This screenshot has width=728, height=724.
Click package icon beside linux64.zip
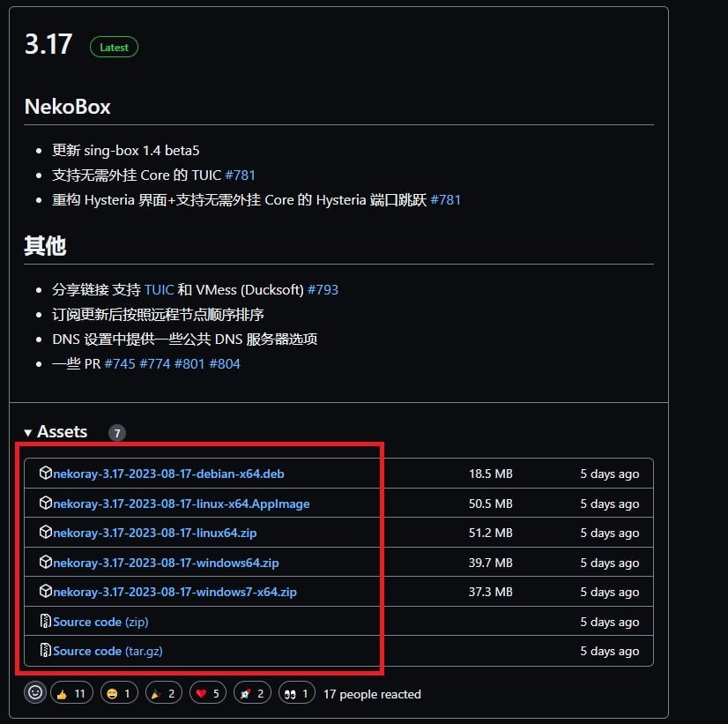(x=46, y=532)
